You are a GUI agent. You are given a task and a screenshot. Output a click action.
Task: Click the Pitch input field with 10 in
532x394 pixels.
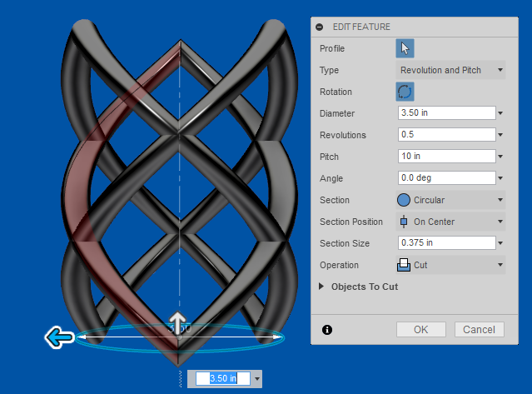point(446,156)
